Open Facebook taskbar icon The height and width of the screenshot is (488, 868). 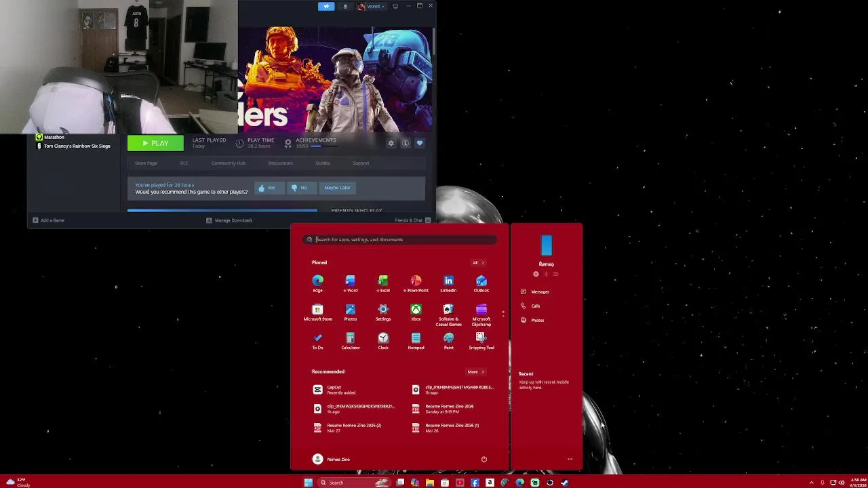point(475,483)
